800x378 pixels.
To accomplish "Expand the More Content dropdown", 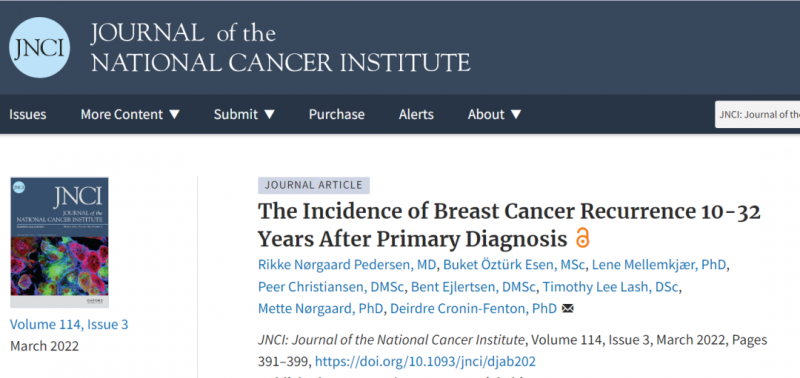I will click(131, 114).
